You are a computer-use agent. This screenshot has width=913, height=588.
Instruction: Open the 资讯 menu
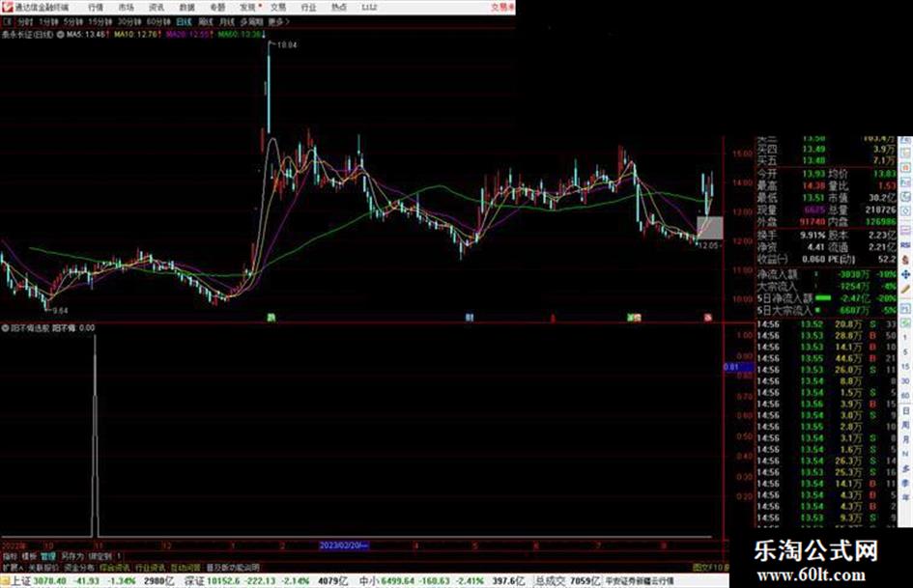tap(157, 8)
